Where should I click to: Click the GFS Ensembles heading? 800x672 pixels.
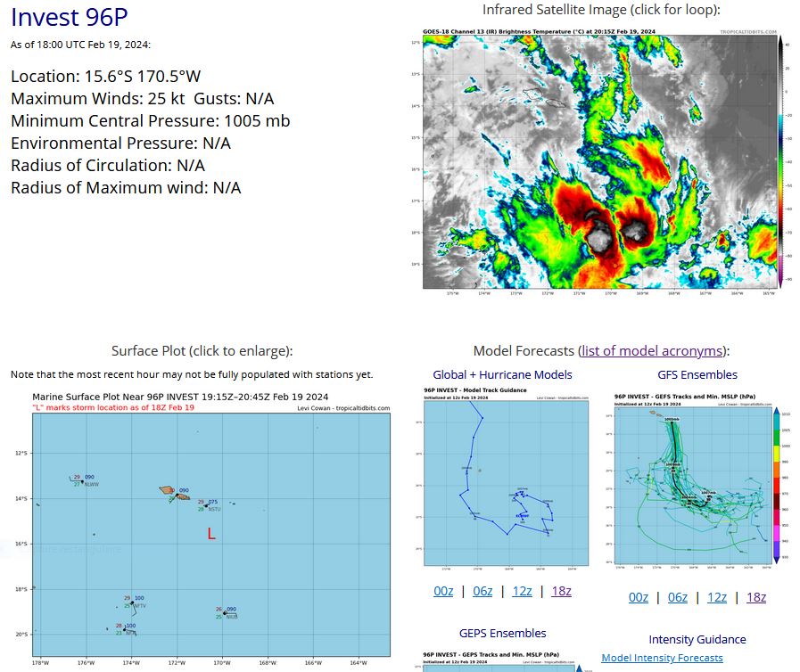point(697,374)
